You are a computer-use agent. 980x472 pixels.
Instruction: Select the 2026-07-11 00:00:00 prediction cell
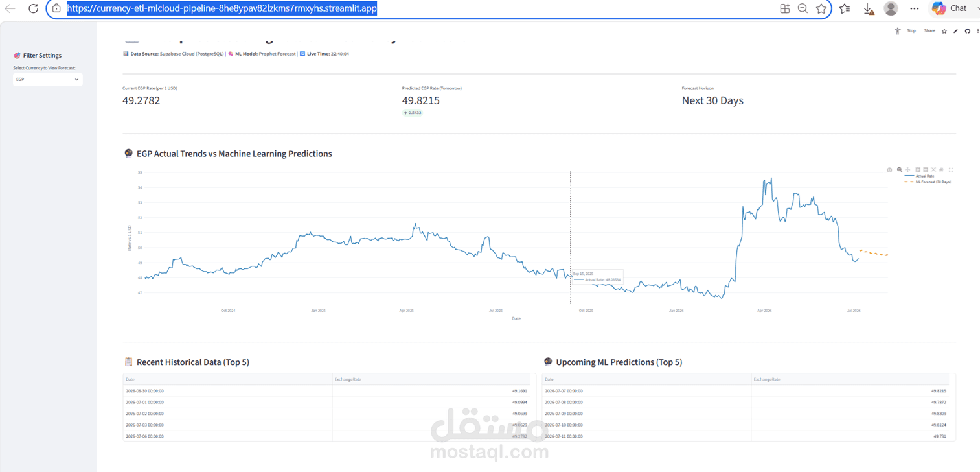point(647,436)
